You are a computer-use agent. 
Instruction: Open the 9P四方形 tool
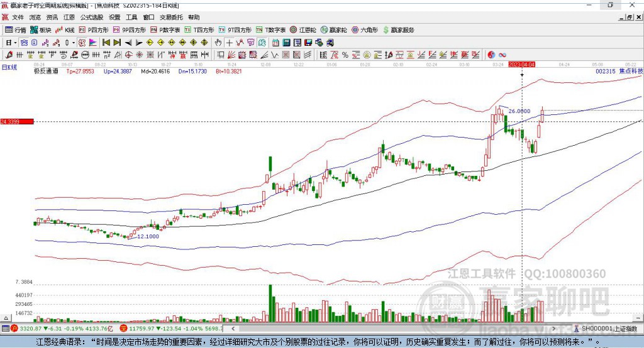coord(130,30)
